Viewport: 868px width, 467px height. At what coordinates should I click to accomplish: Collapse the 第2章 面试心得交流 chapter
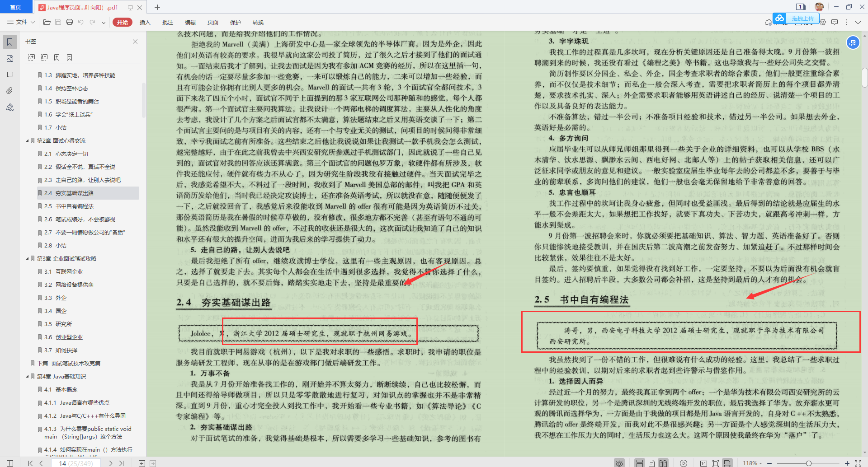(x=27, y=140)
